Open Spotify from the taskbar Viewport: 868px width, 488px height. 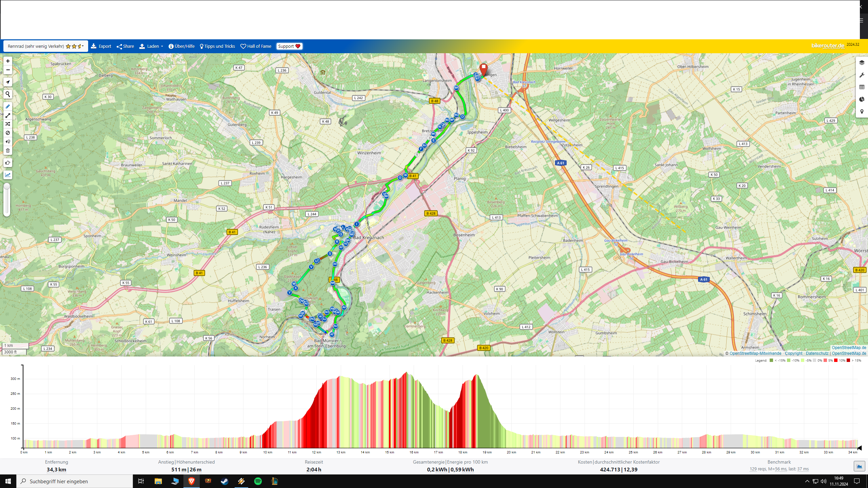pos(258,481)
